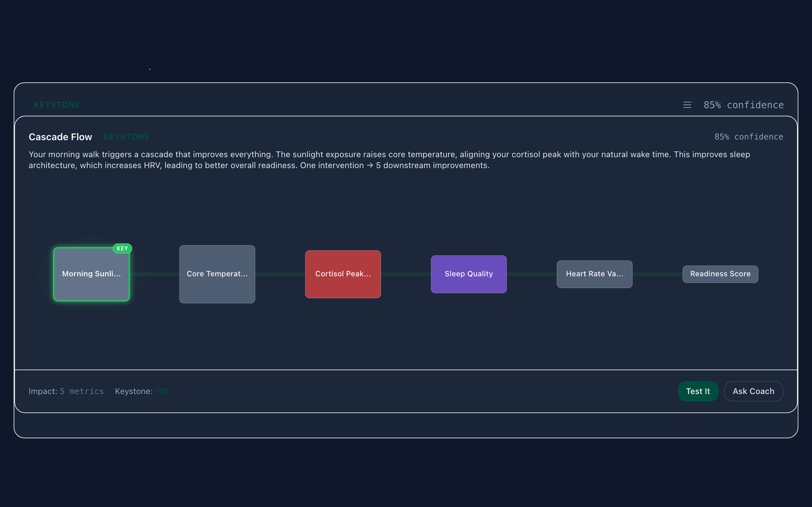This screenshot has width=812, height=507.
Task: Toggle the KEYSTONE label beside Cascade Flow
Action: tap(126, 137)
